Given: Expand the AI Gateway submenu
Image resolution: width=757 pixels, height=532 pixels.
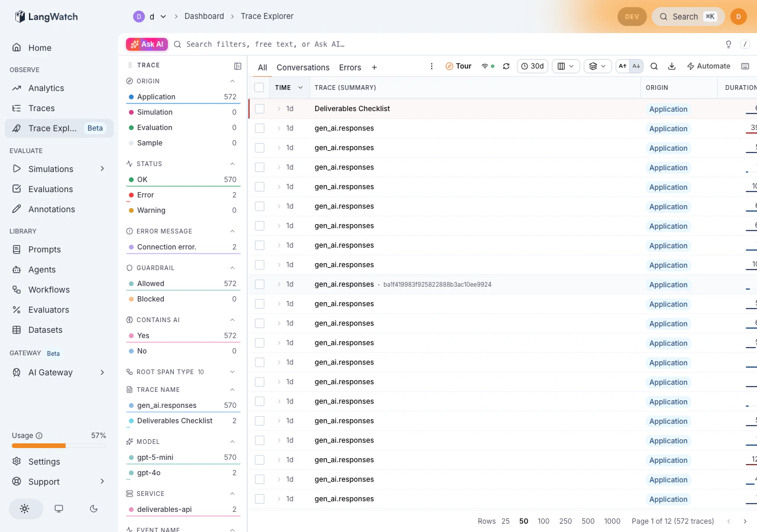Looking at the screenshot, I should click(x=102, y=372).
